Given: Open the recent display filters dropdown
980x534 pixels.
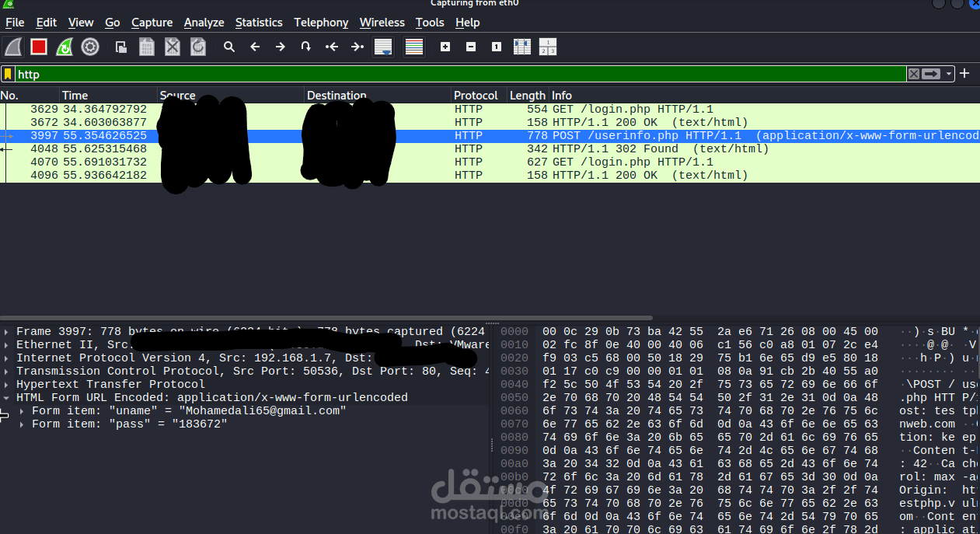Looking at the screenshot, I should [949, 74].
